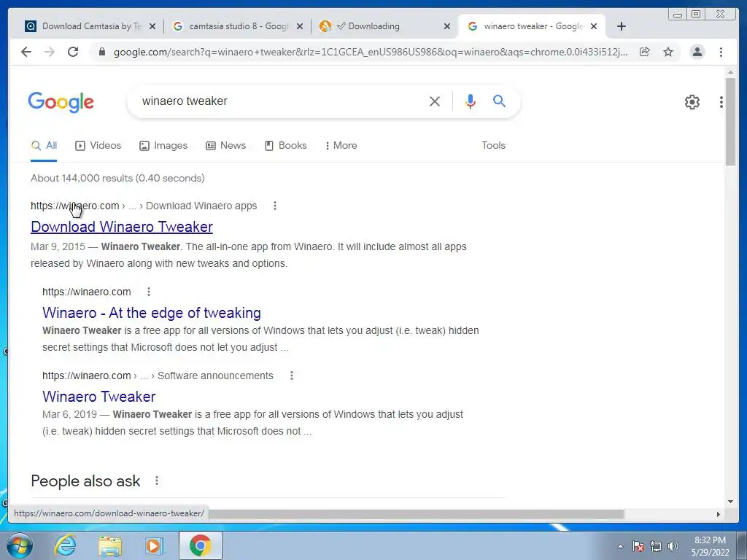Viewport: 747px width, 560px height.
Task: Click the scroll down arrow
Action: (x=730, y=502)
